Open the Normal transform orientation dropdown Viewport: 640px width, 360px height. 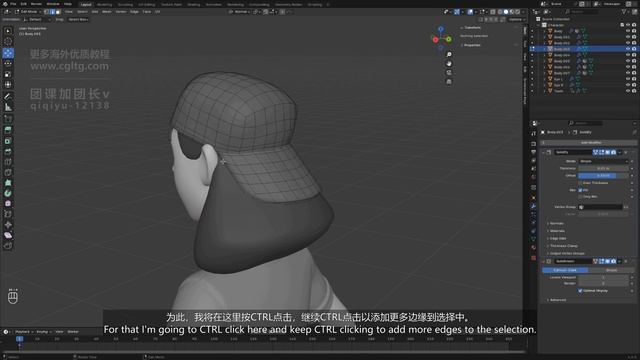[241, 12]
